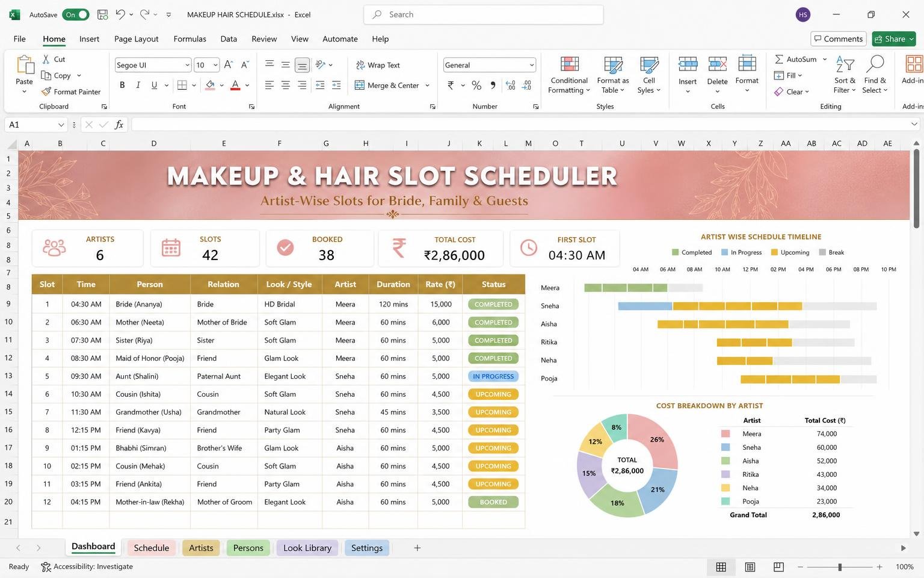Click the Center horizontal align icon

click(286, 85)
